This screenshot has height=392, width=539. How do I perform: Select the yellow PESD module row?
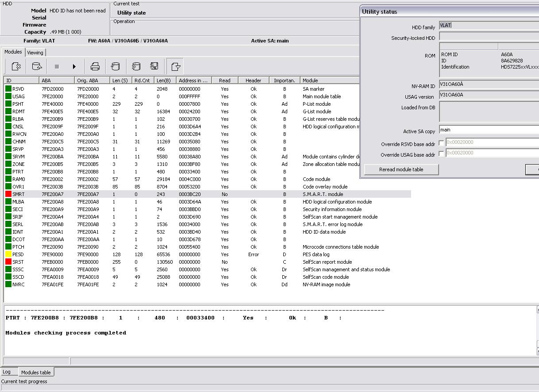pos(208,254)
